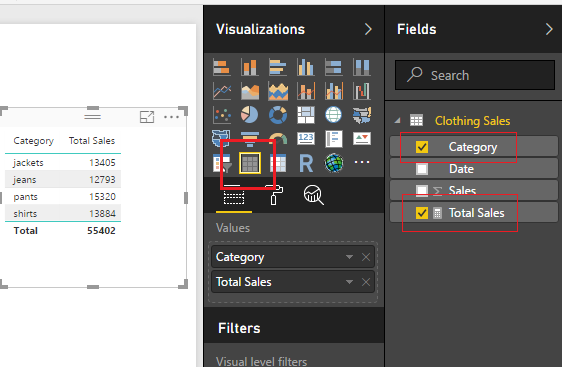Choose the multi-row card visual

[x=334, y=138]
